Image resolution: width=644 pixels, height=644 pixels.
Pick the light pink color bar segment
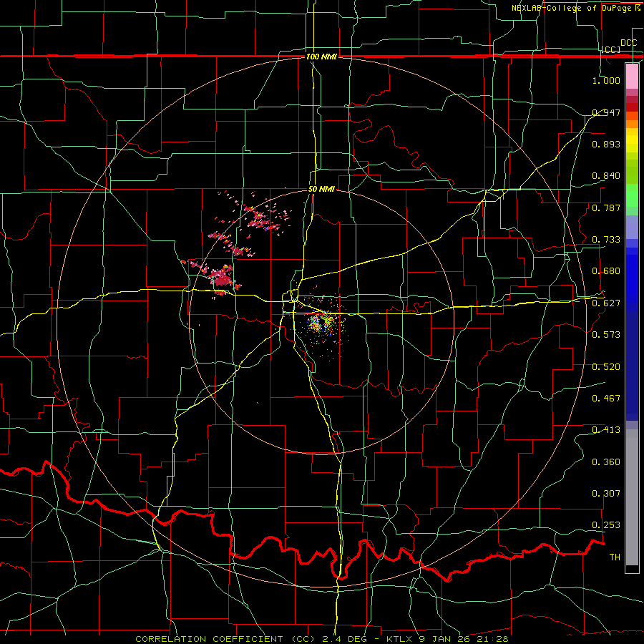(x=632, y=76)
